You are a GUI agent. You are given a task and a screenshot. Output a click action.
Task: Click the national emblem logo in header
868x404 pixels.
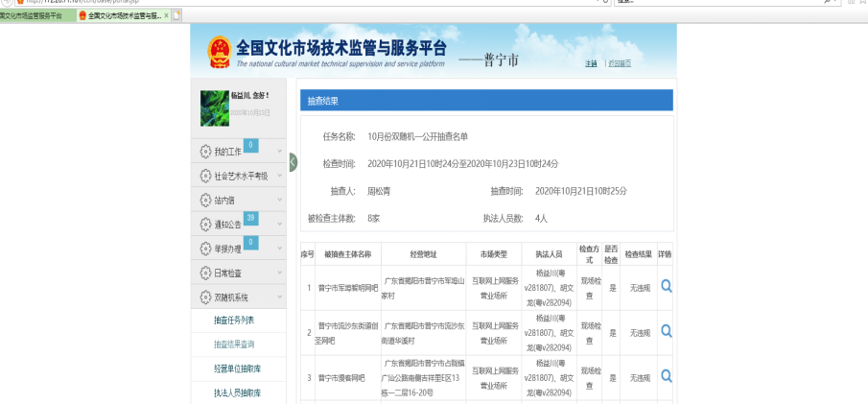(x=220, y=54)
